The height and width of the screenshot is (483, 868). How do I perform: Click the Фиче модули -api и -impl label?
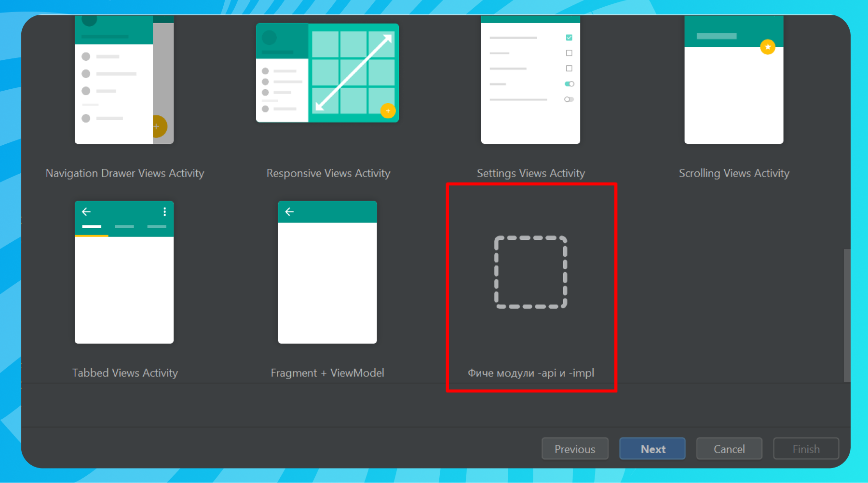pos(531,373)
